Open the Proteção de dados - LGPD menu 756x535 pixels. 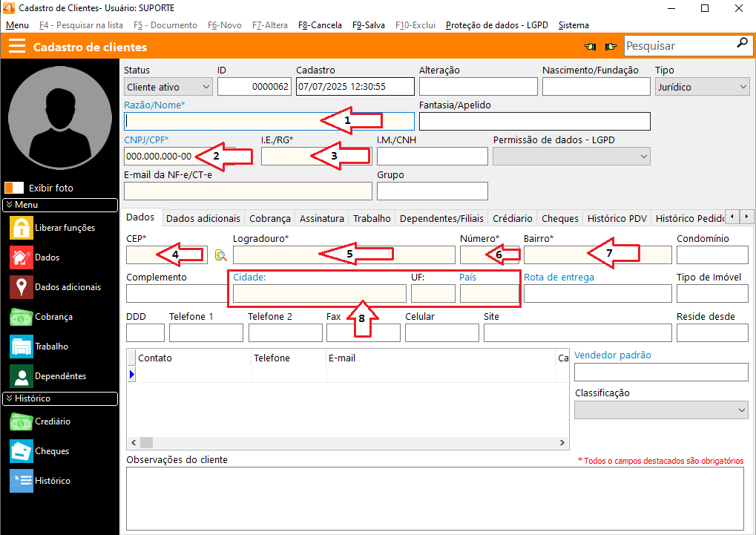point(496,25)
